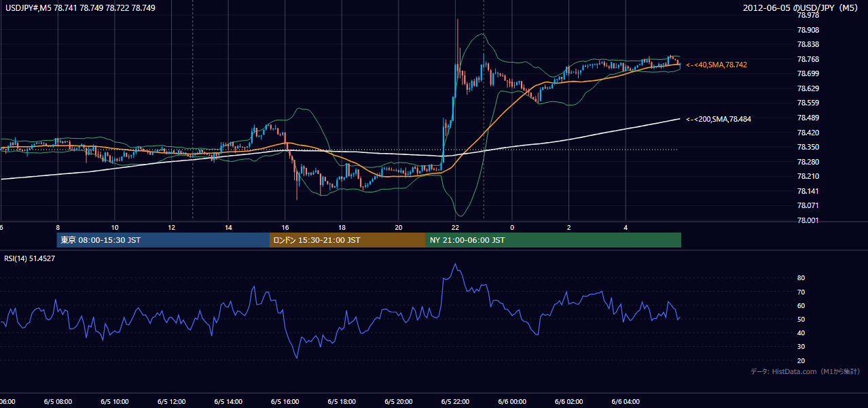Select the ロンドン 15:30-21:00 JST session bar
The height and width of the screenshot is (408, 868).
point(348,240)
